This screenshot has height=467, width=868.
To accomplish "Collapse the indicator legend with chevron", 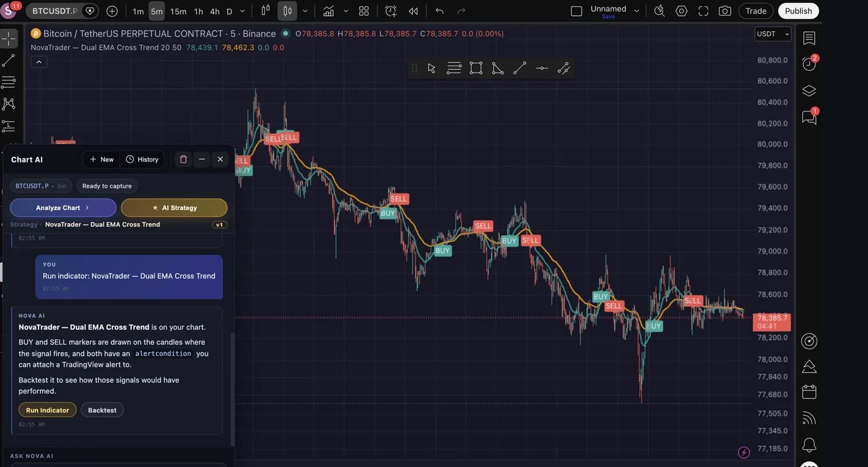I will (x=39, y=62).
